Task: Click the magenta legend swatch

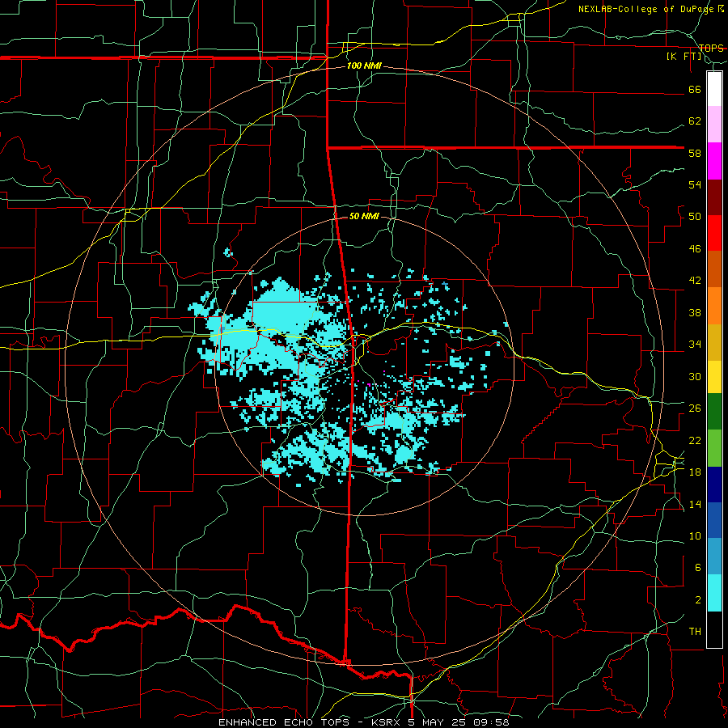Action: point(714,161)
